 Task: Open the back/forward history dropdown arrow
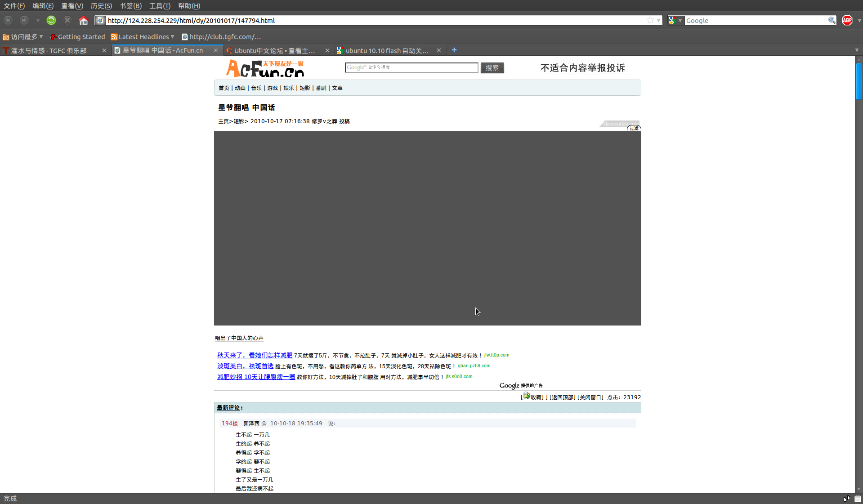tap(38, 21)
